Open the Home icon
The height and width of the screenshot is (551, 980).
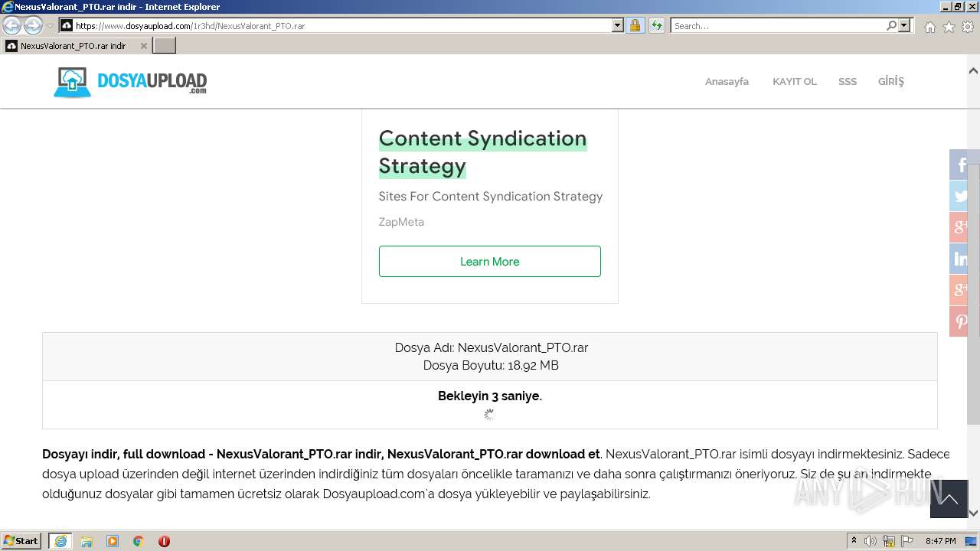tap(929, 27)
